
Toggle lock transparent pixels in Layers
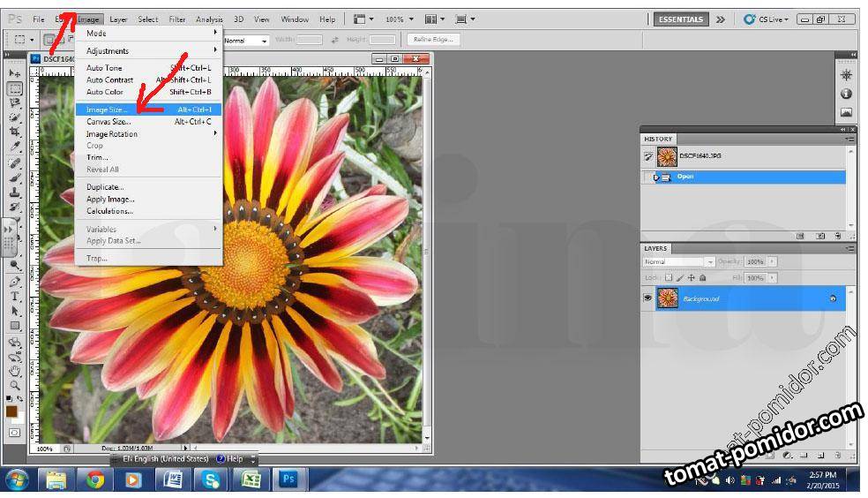pos(668,277)
